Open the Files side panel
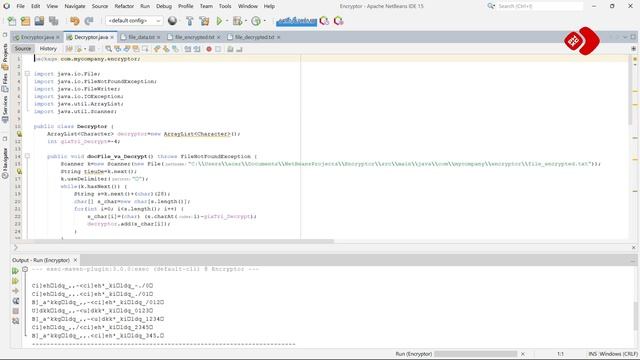Viewport: 640px width, 360px height. [5, 83]
